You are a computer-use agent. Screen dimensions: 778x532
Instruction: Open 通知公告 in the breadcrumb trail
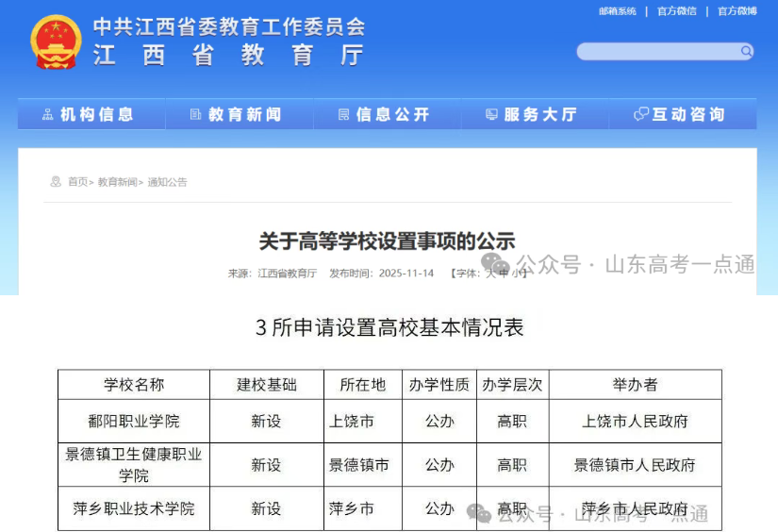coord(167,182)
